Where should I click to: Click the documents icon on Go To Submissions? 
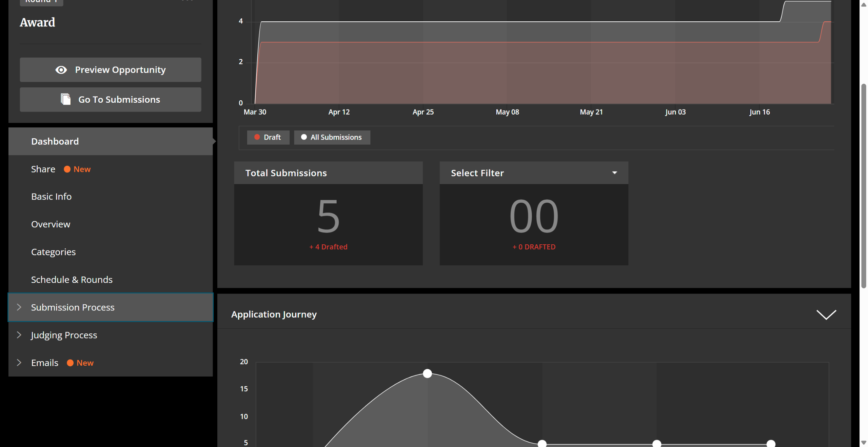[66, 99]
